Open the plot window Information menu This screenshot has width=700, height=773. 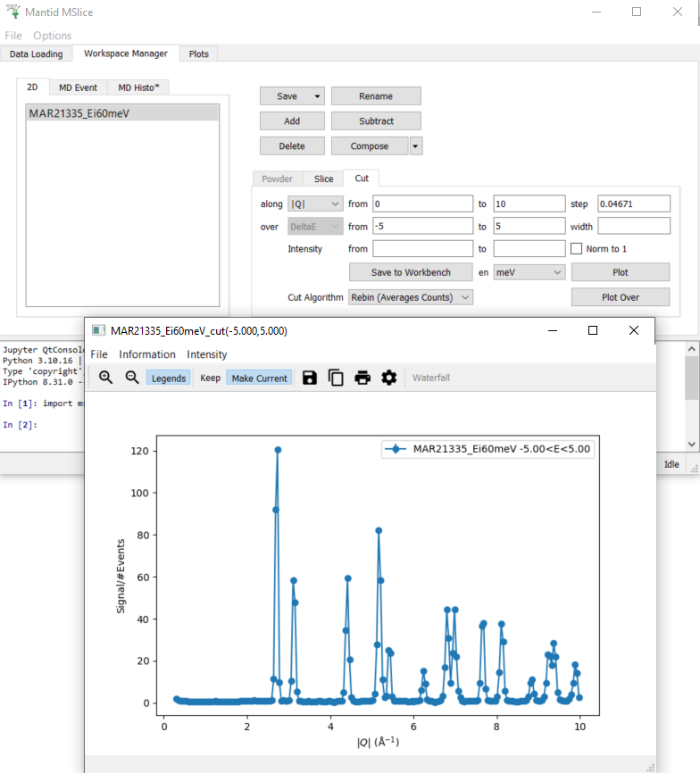(x=147, y=354)
